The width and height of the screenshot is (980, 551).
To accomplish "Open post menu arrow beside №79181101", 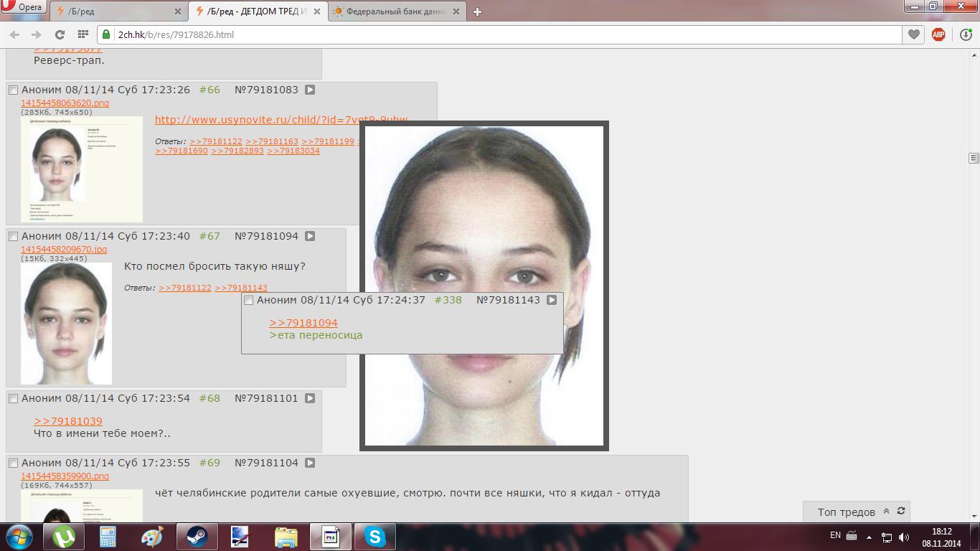I will pos(310,398).
